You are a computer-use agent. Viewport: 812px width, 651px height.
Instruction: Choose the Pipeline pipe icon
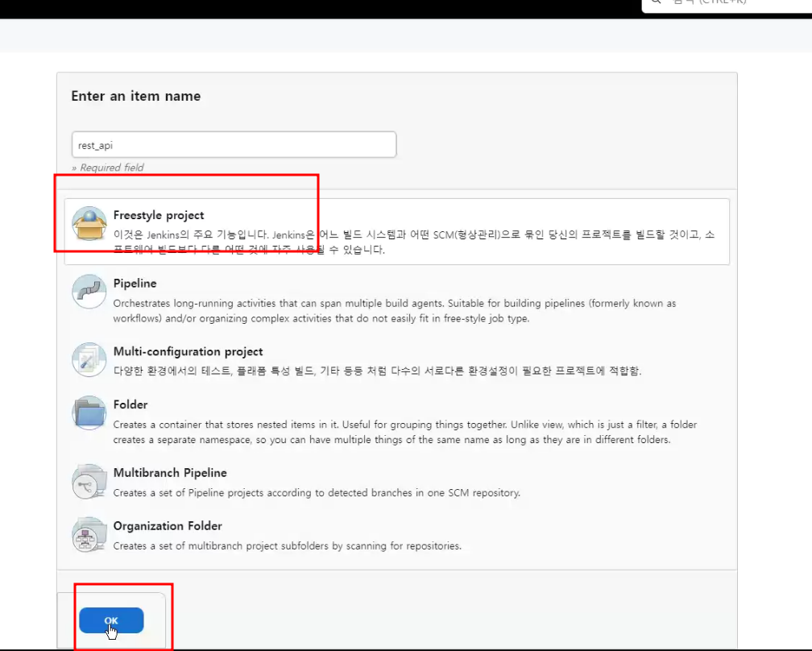coord(89,291)
